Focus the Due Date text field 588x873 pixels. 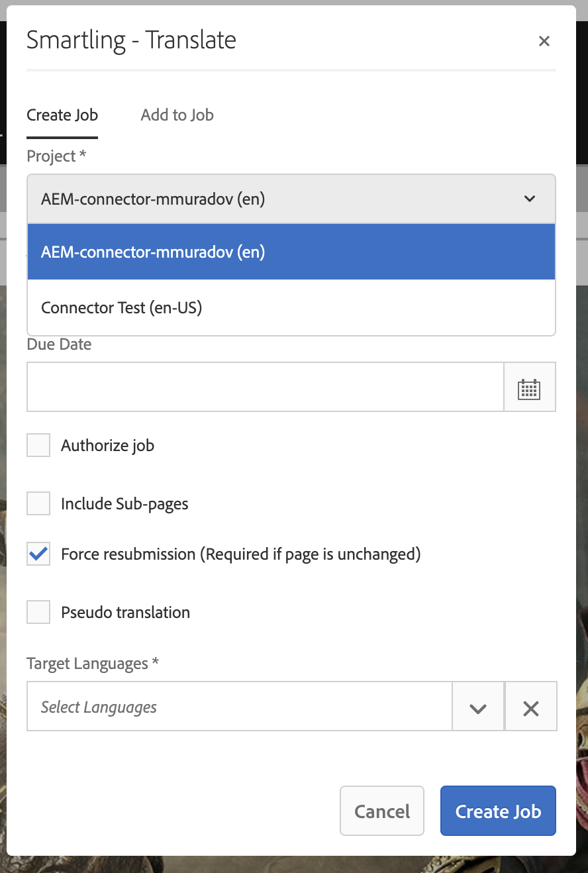[x=265, y=387]
